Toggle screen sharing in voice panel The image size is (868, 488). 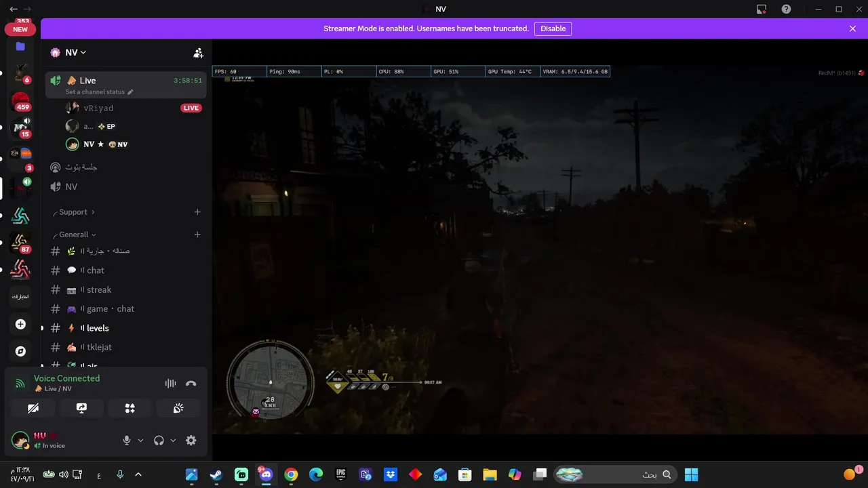(81, 408)
